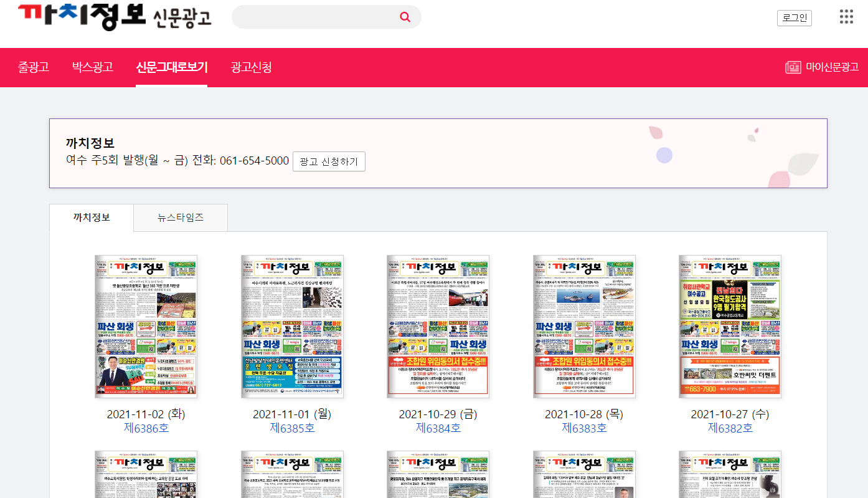The width and height of the screenshot is (868, 498).
Task: Open the 2021-10-29 newspaper thumbnail
Action: tap(438, 326)
